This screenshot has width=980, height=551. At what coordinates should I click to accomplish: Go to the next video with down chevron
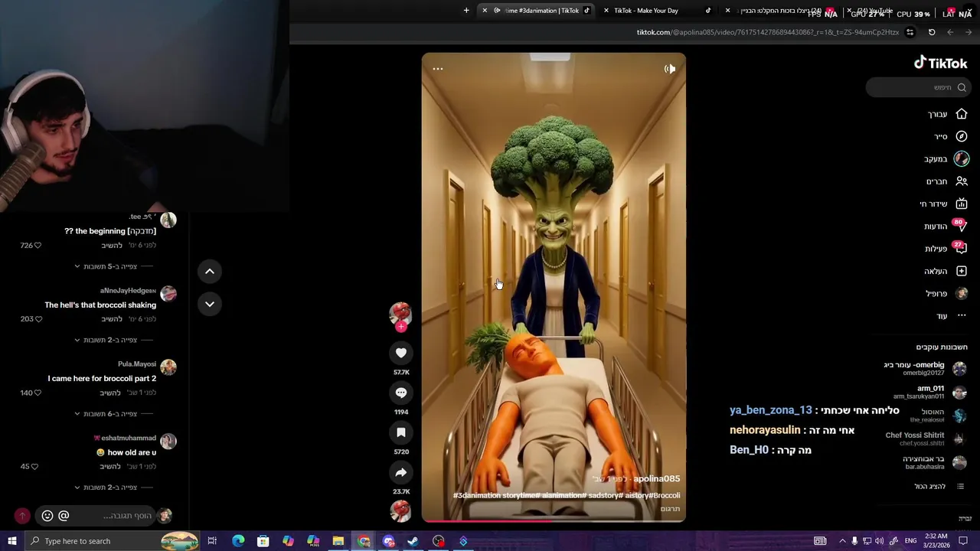(x=210, y=304)
